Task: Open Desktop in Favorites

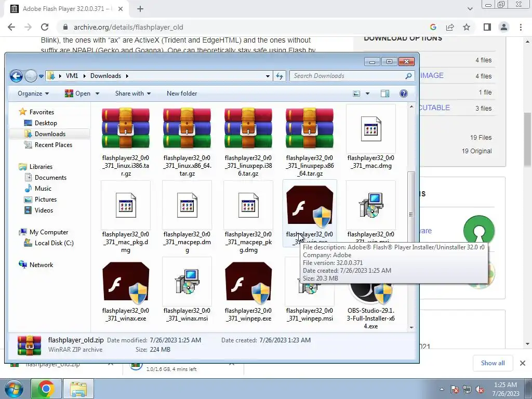Action: pos(46,123)
